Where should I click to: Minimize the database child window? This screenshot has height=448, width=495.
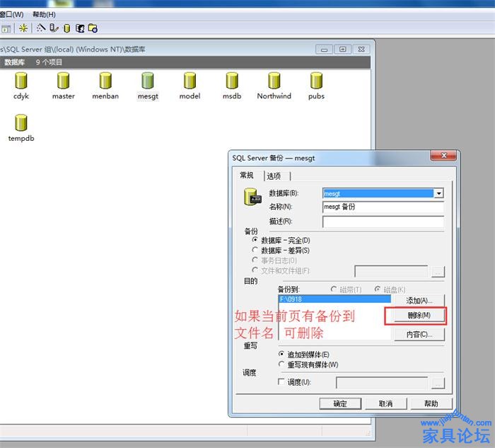coord(324,50)
